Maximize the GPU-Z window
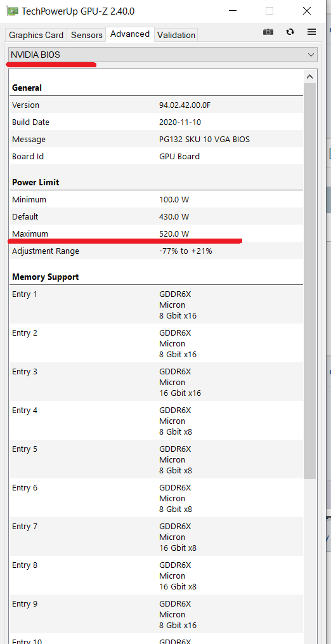Image resolution: width=331 pixels, height=644 pixels. (x=269, y=11)
